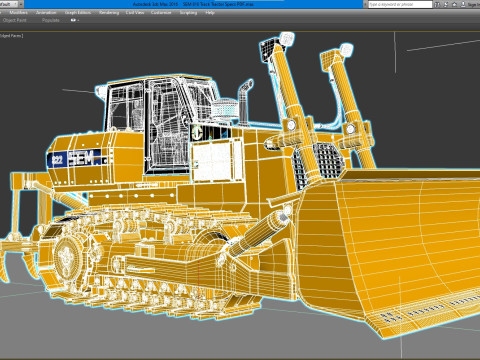Focus the keyword search field
Screen dimensions: 480x360
(400, 4)
